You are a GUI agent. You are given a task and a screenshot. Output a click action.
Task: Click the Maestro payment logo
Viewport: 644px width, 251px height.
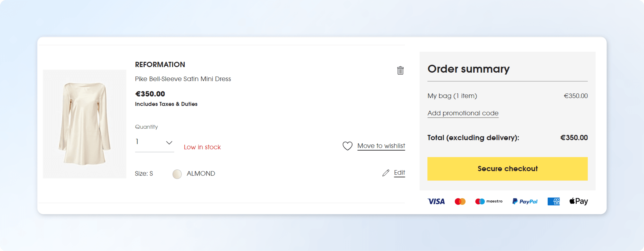tap(488, 202)
